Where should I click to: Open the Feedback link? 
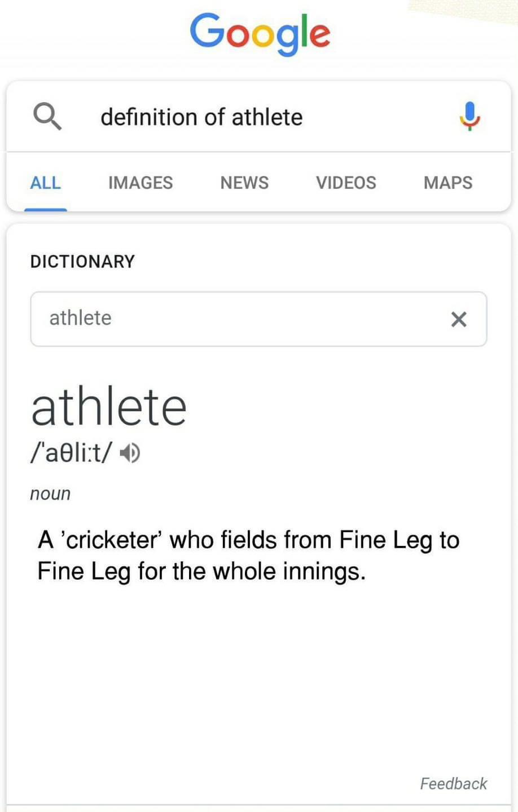tap(453, 783)
